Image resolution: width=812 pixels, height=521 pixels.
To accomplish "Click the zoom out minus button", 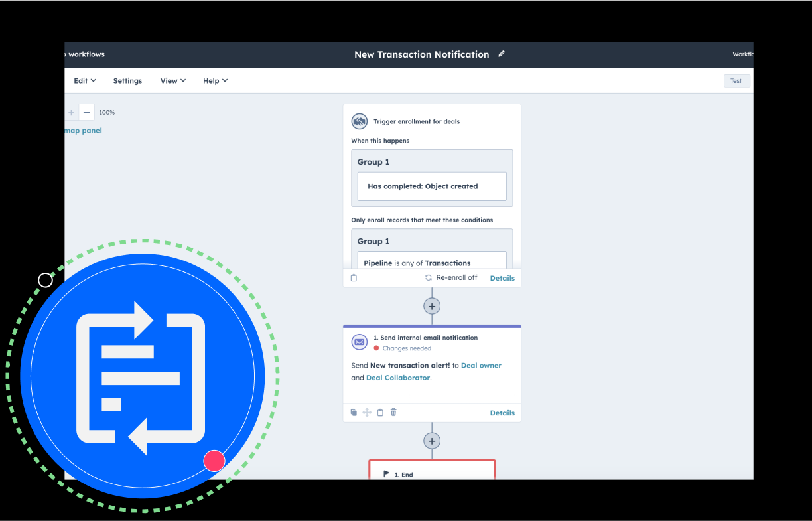I will coord(87,113).
